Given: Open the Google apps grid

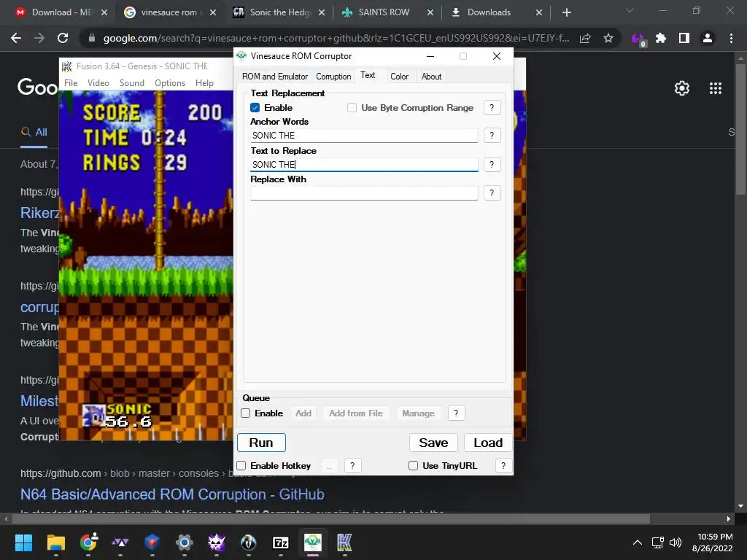Looking at the screenshot, I should [716, 88].
